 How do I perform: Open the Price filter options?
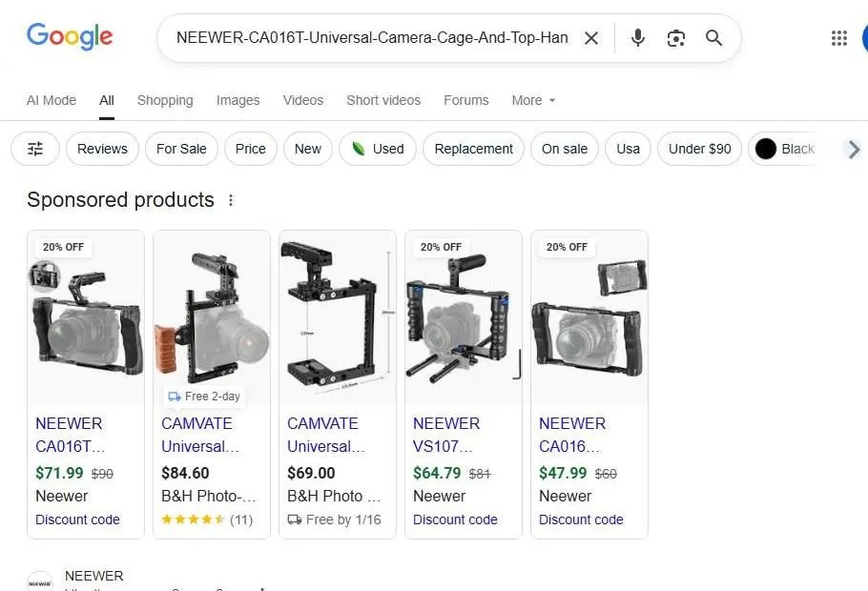tap(250, 149)
